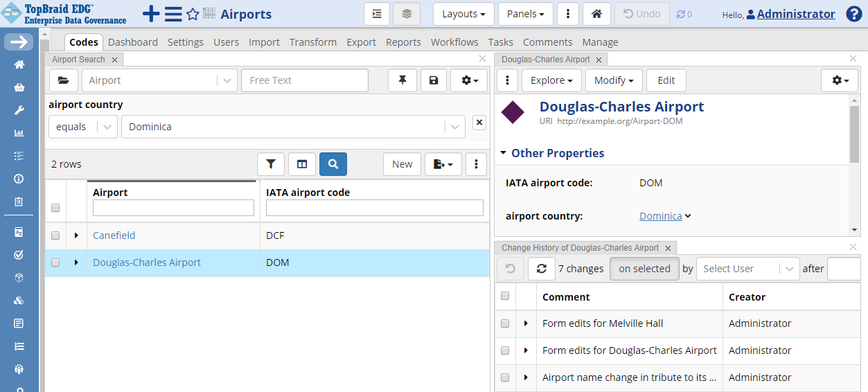Save the search with floppy disk icon
Screen dimensions: 868x392
coord(434,80)
